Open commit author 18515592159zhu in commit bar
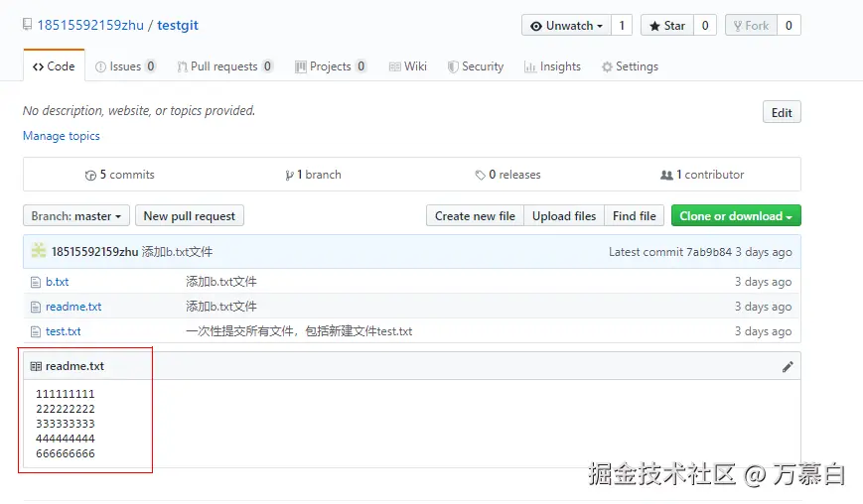The image size is (863, 504). click(x=94, y=252)
